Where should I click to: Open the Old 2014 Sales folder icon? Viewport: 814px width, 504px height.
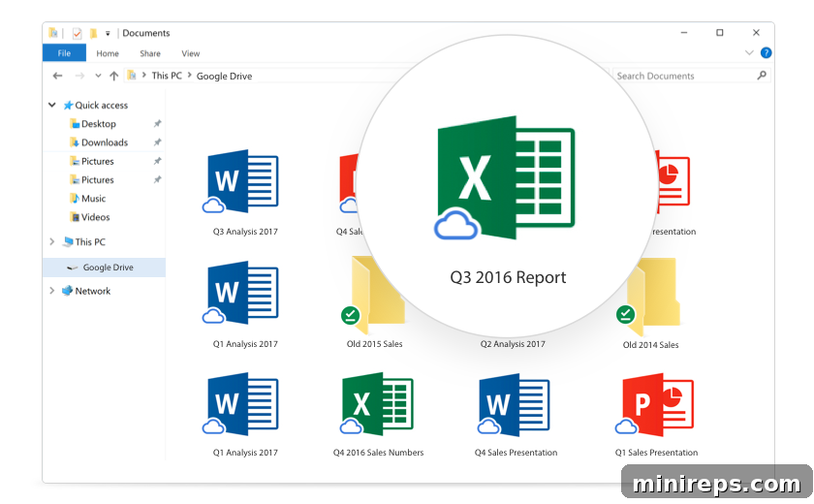(649, 297)
